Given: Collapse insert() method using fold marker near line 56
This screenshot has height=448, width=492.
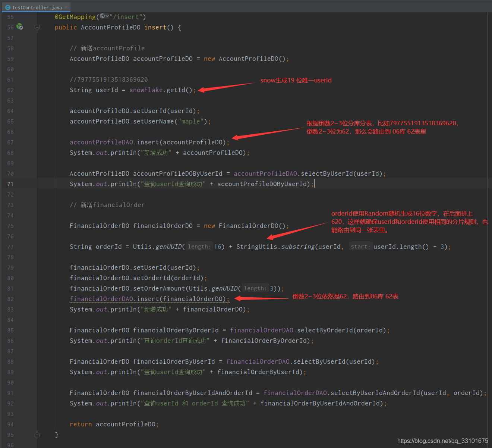Looking at the screenshot, I should click(x=37, y=27).
